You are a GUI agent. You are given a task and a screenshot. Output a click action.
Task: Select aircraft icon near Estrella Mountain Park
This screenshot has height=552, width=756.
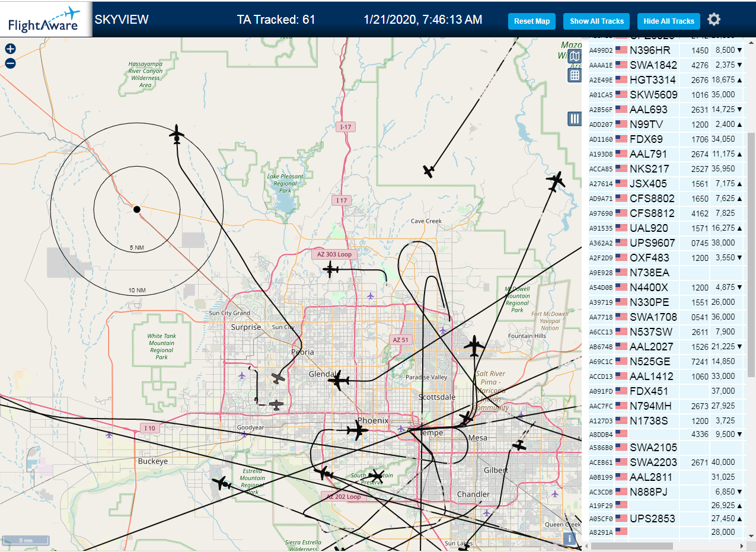221,483
